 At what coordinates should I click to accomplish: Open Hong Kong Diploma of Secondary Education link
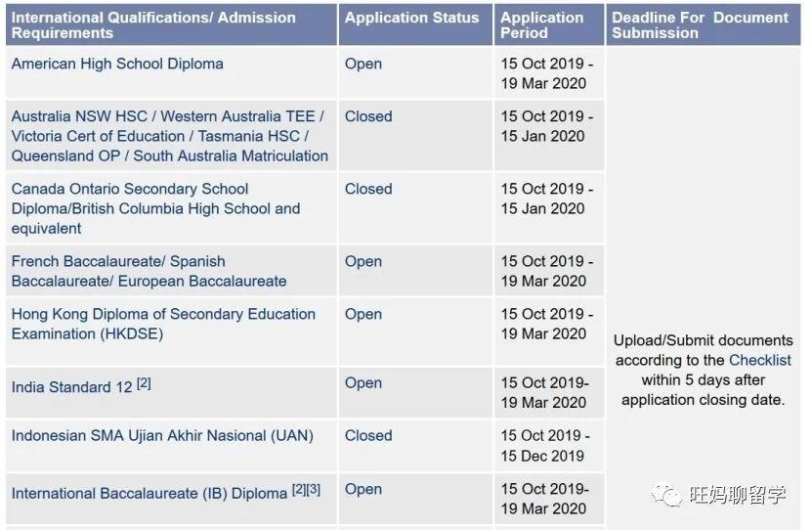(x=163, y=324)
